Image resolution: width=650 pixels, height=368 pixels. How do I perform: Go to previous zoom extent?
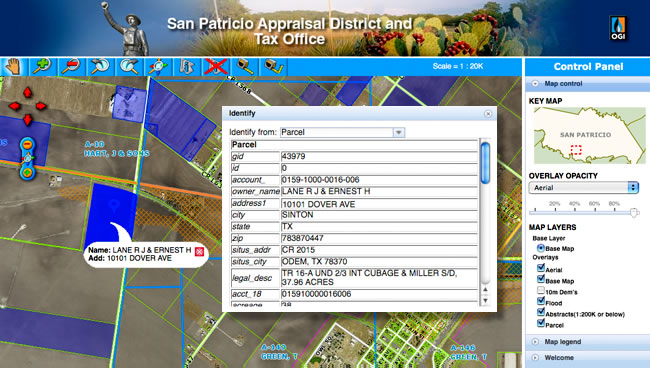100,66
